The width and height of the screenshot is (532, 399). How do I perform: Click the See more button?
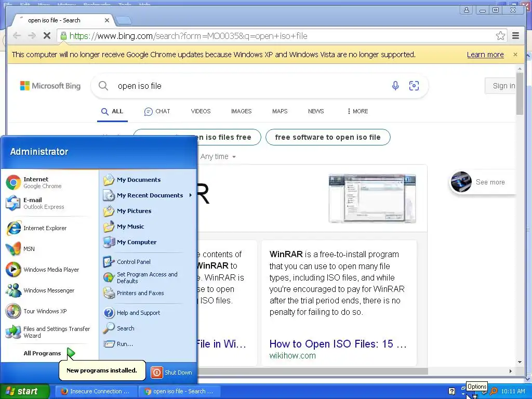tap(483, 182)
